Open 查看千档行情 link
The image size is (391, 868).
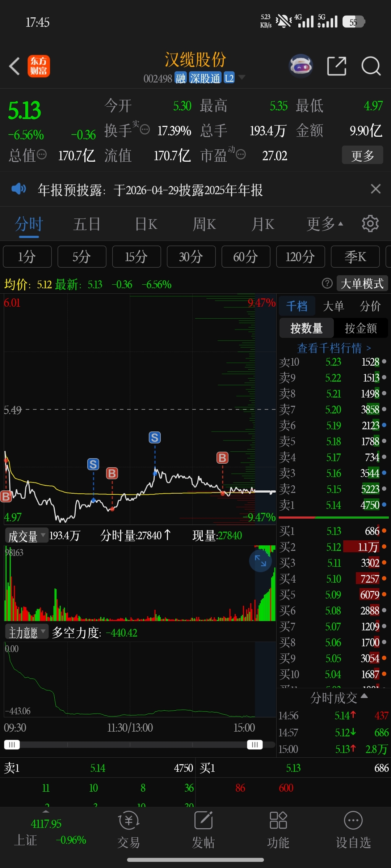click(334, 348)
